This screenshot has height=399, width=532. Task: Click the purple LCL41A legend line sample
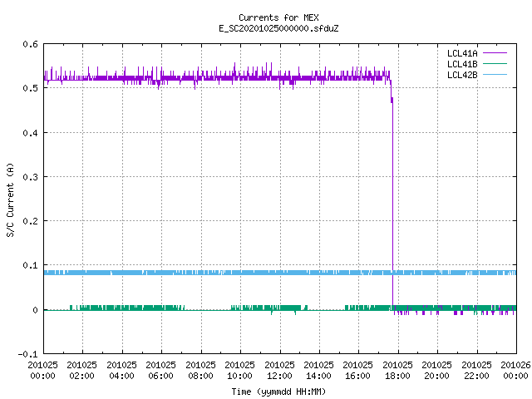coord(495,53)
